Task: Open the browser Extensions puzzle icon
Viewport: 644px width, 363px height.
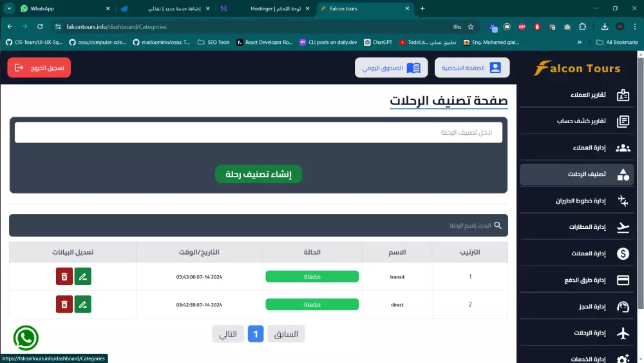Action: point(582,26)
